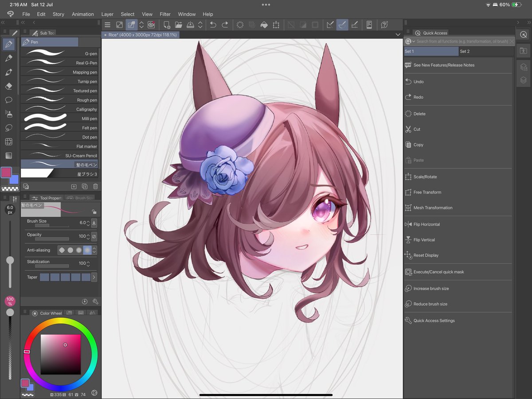Toggle snap to ruler icon
Viewport: 532px width, 399px height.
[330, 25]
